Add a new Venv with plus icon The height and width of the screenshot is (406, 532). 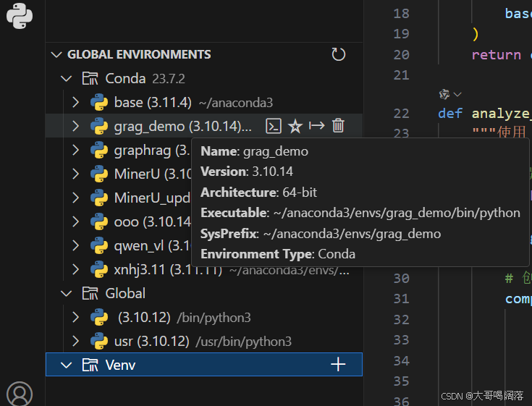click(338, 365)
